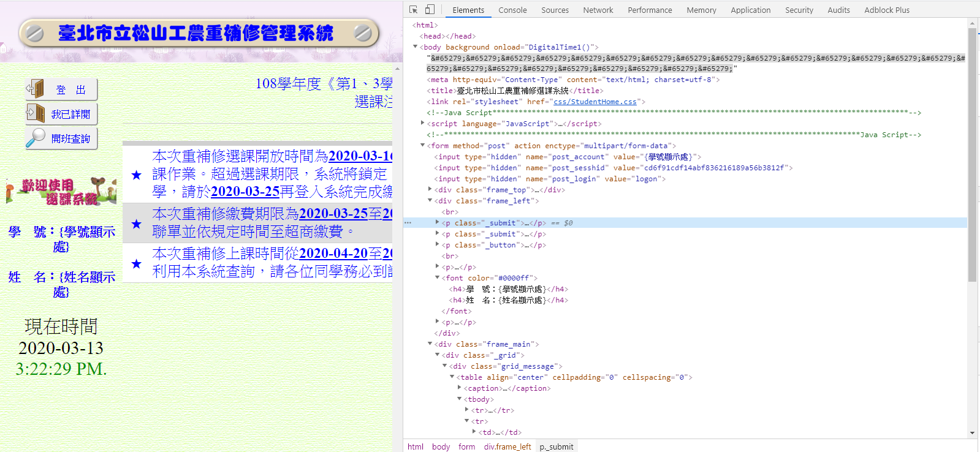Image resolution: width=980 pixels, height=452 pixels.
Task: Collapse the table align center node
Action: pos(452,377)
